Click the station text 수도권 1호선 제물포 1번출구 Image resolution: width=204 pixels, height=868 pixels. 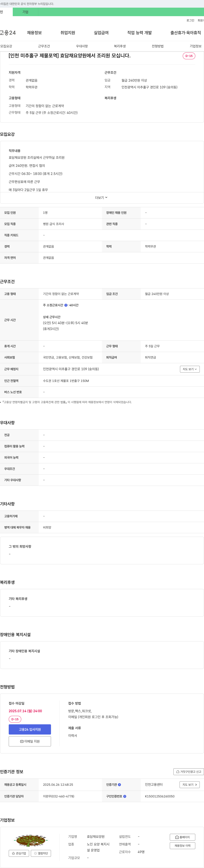click(66, 381)
